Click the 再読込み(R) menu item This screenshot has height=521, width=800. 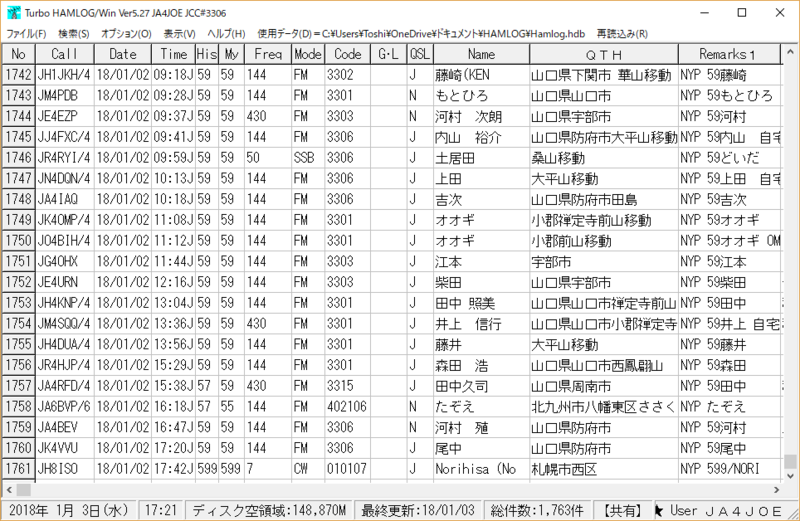pos(622,34)
